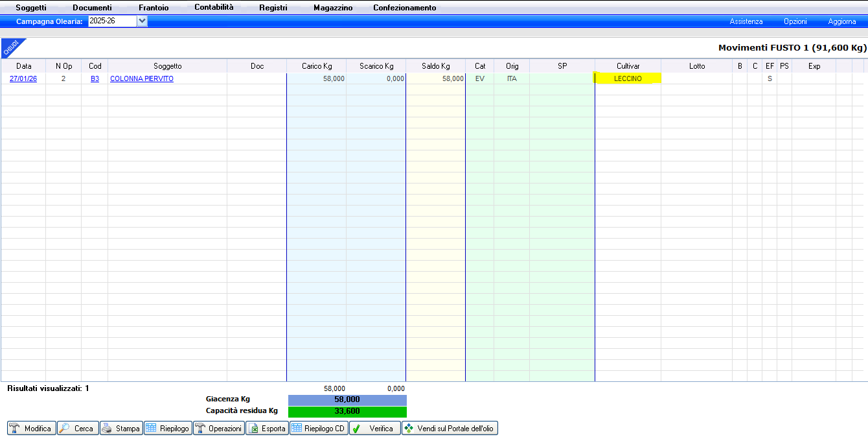The width and height of the screenshot is (868, 439).
Task: Click the Operazioni button
Action: pos(219,429)
